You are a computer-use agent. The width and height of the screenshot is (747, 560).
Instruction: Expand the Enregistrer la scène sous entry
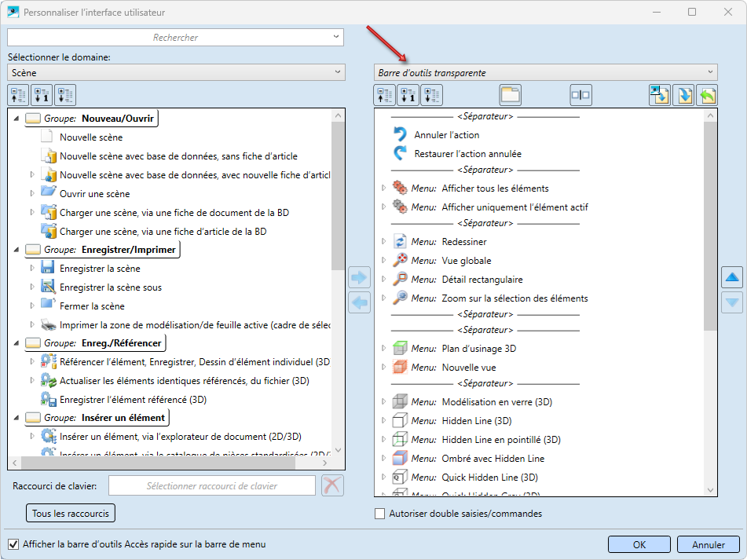point(32,287)
